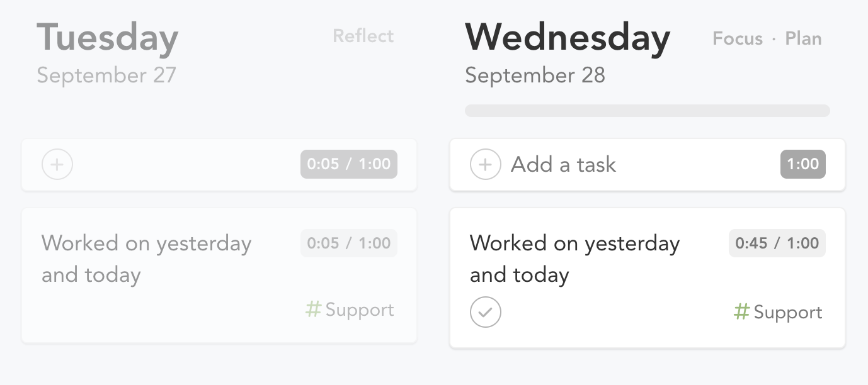Mark Wednesday's task complete with the checkmark circle
The width and height of the screenshot is (868, 385).
pos(486,312)
